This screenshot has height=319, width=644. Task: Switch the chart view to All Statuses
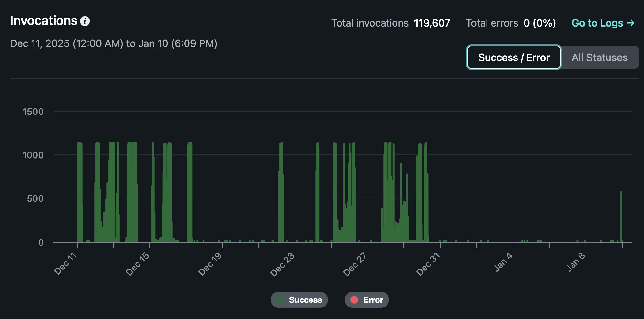tap(600, 57)
